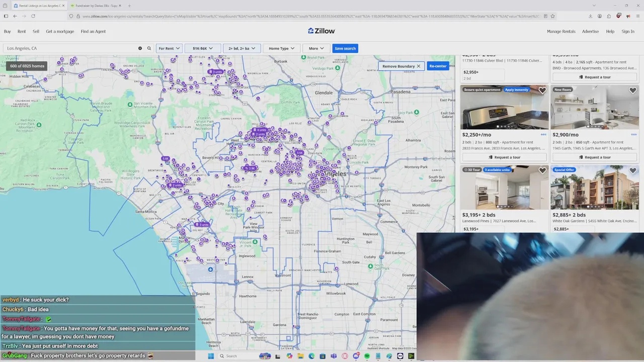644x362 pixels.
Task: Switch to Fundraiser by Darius Ellis tab
Action: [x=96, y=6]
